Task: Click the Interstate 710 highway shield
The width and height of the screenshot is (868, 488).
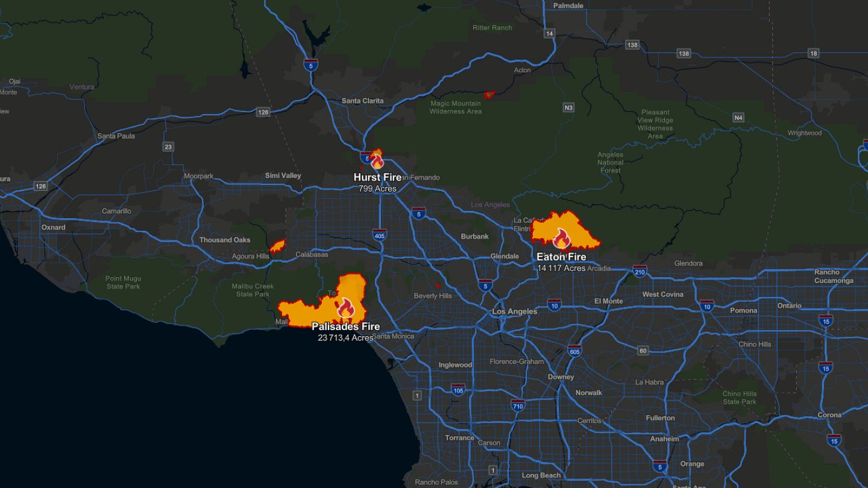Action: (x=517, y=405)
